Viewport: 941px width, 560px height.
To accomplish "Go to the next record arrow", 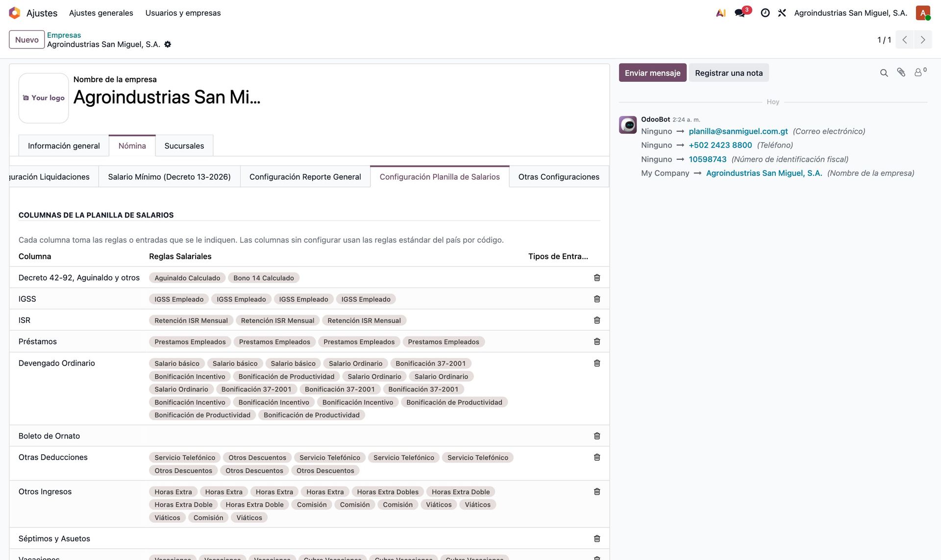I will [923, 40].
